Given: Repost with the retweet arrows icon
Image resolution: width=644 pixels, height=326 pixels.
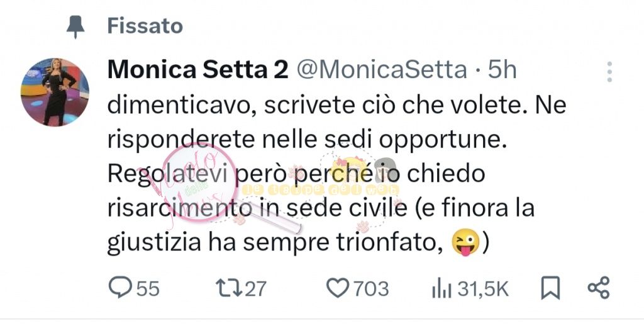Looking at the screenshot, I should pyautogui.click(x=227, y=288).
